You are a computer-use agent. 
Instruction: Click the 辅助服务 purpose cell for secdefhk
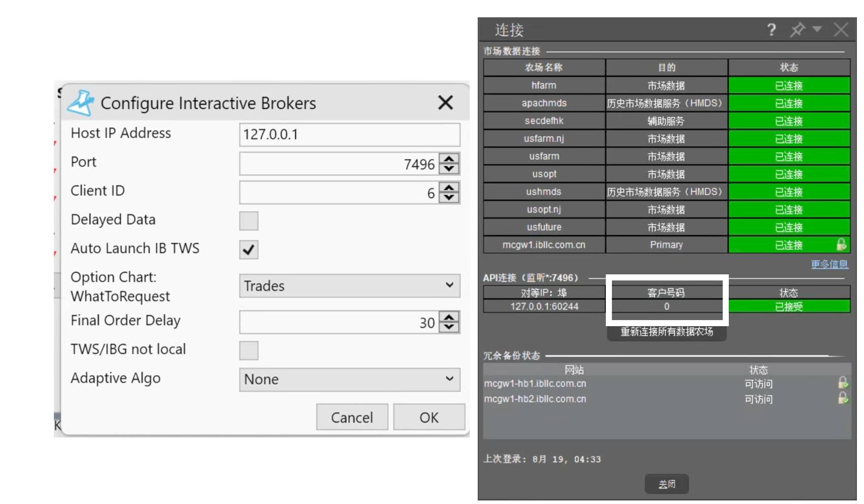tap(666, 121)
